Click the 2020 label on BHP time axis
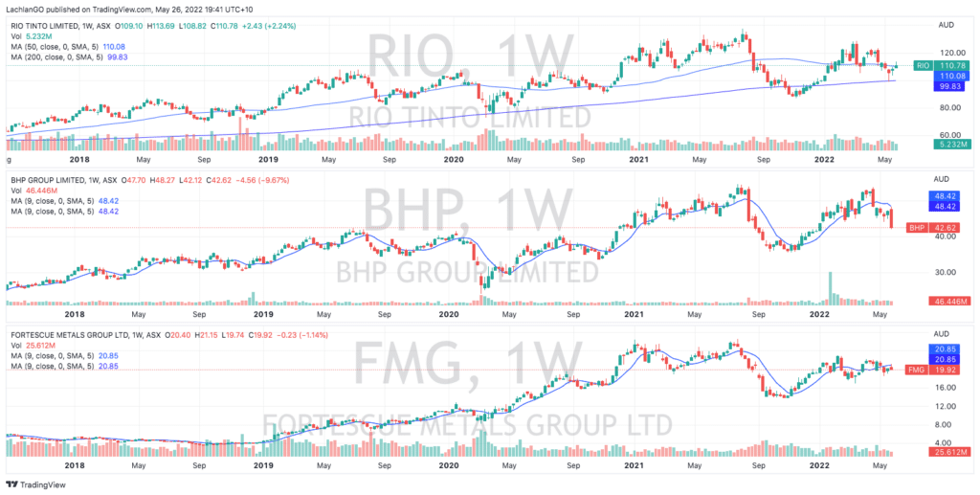This screenshot has width=980, height=495. point(450,314)
